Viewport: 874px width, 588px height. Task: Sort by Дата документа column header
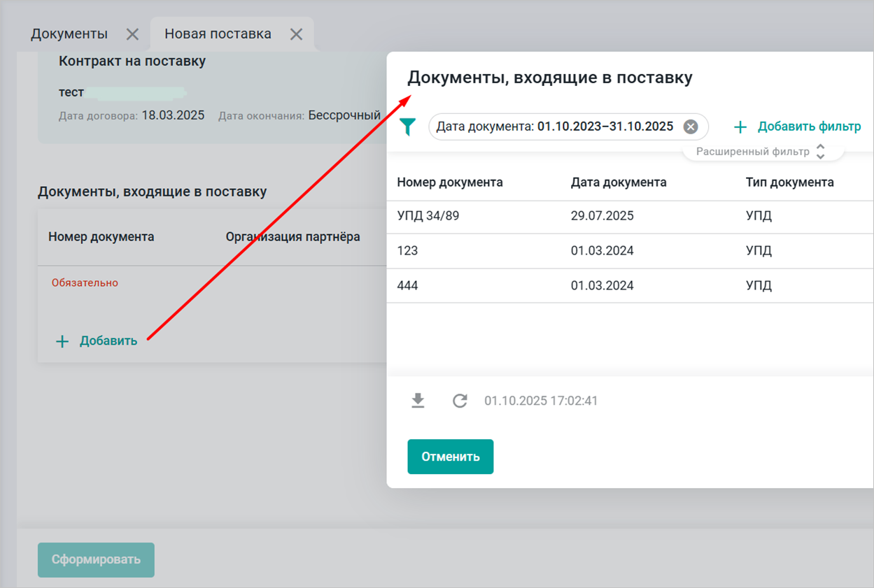tap(619, 182)
